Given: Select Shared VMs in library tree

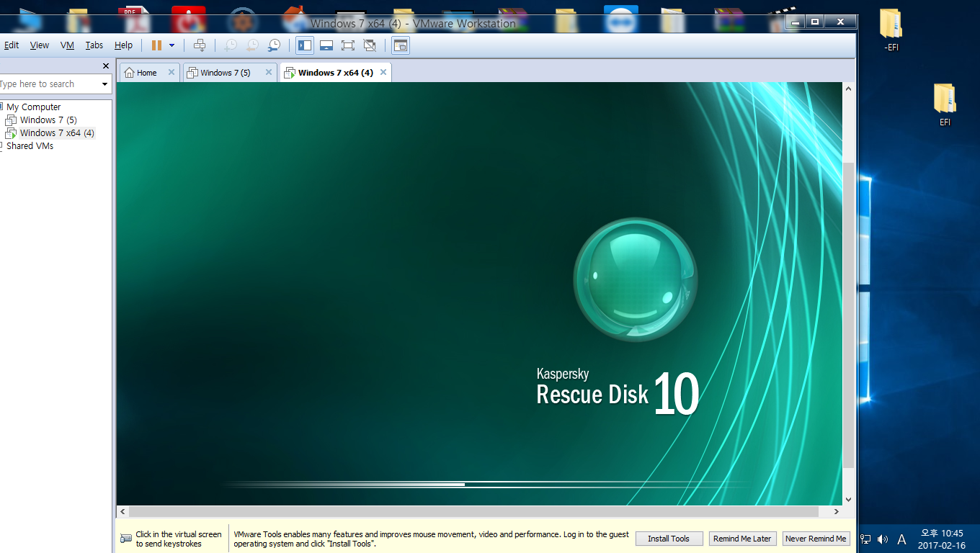Looking at the screenshot, I should click(x=30, y=145).
